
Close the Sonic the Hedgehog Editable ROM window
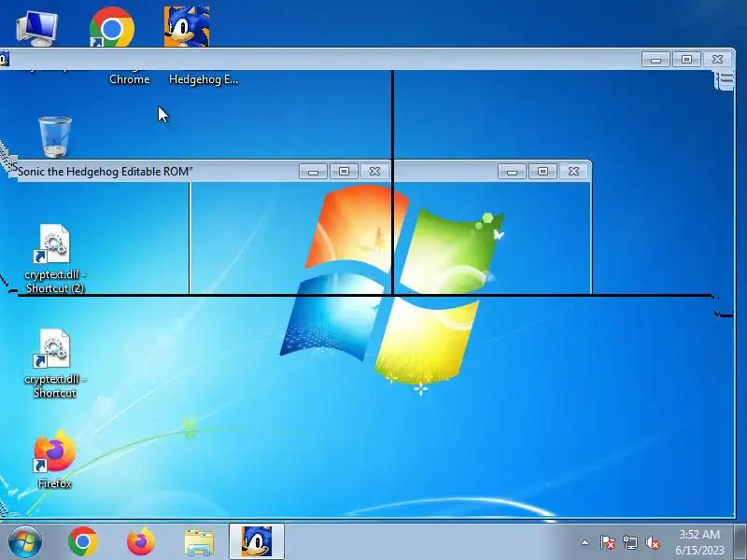pyautogui.click(x=375, y=172)
